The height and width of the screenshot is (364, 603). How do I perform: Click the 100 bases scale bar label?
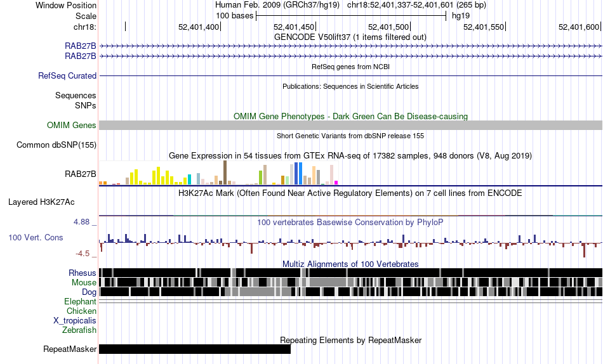click(235, 16)
